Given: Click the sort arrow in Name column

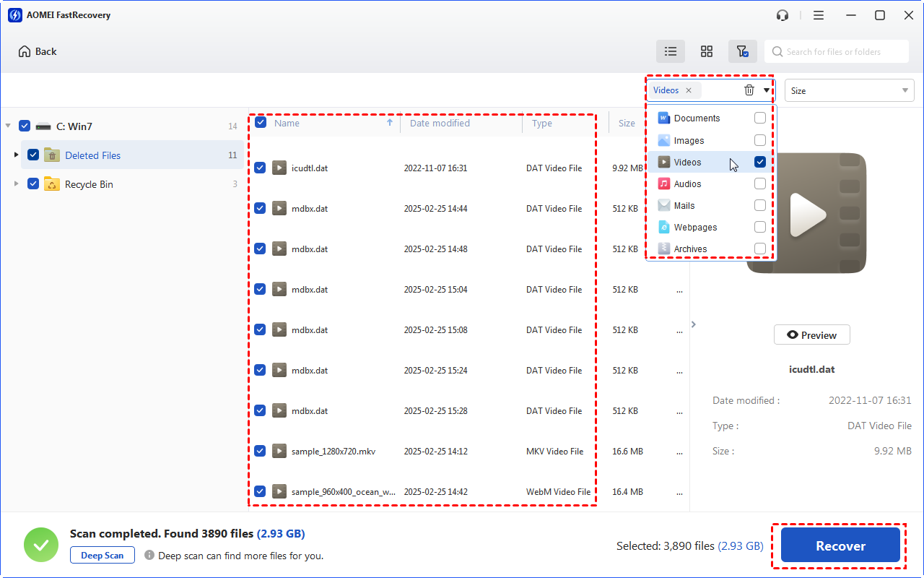Looking at the screenshot, I should (x=390, y=123).
